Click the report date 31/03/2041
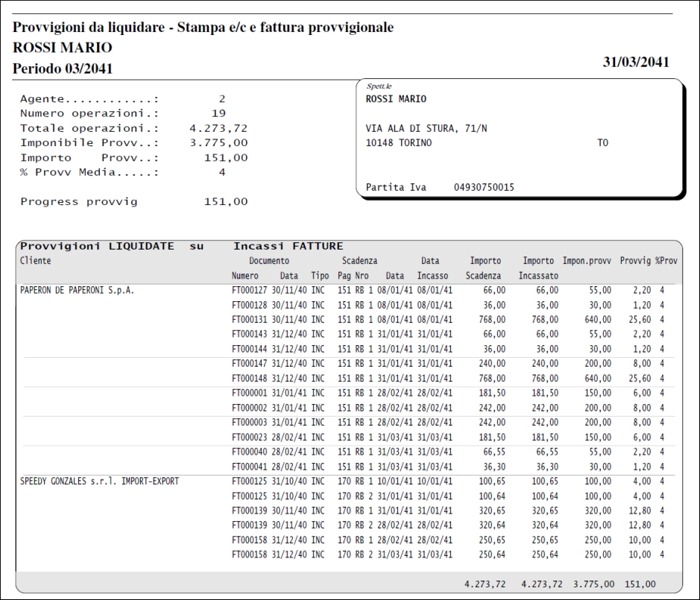Viewport: 700px width, 600px height. click(636, 62)
